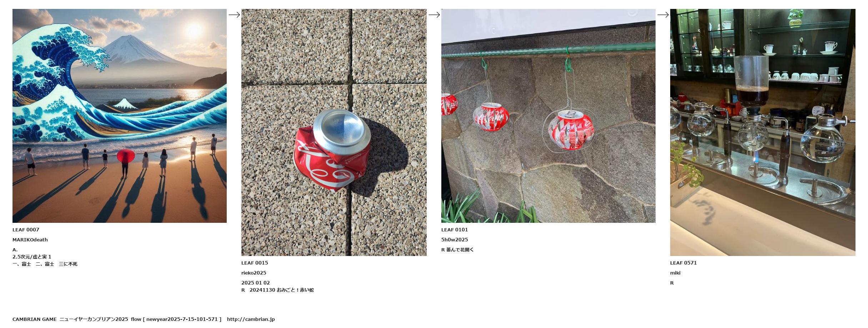Image resolution: width=868 pixels, height=328 pixels.
Task: Click the caption 萎んで花開く
Action: [x=460, y=250]
